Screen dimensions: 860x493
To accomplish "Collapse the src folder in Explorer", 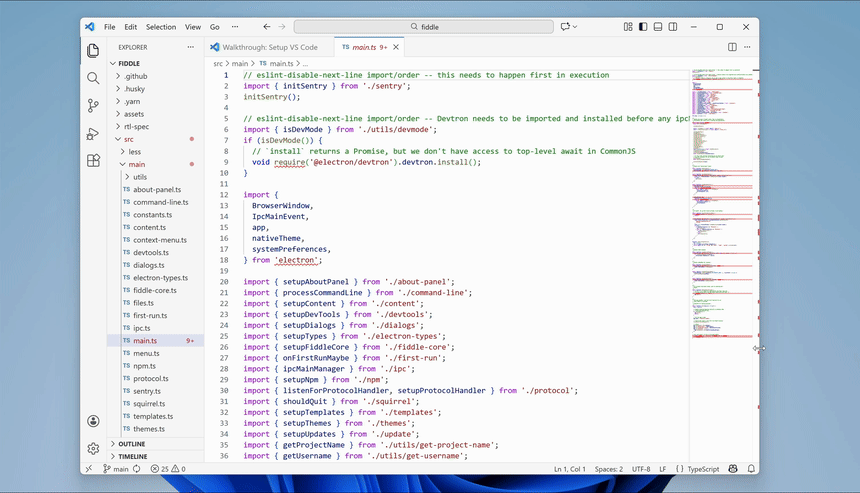I will [x=128, y=139].
